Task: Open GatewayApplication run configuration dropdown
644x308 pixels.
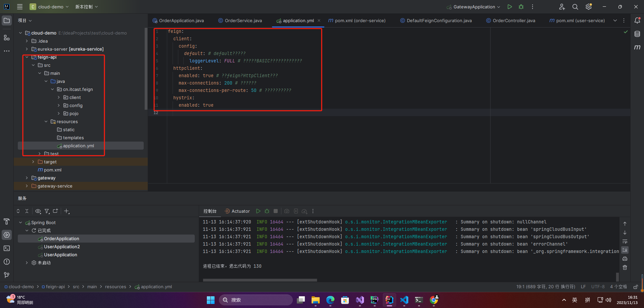Action: 473,7
